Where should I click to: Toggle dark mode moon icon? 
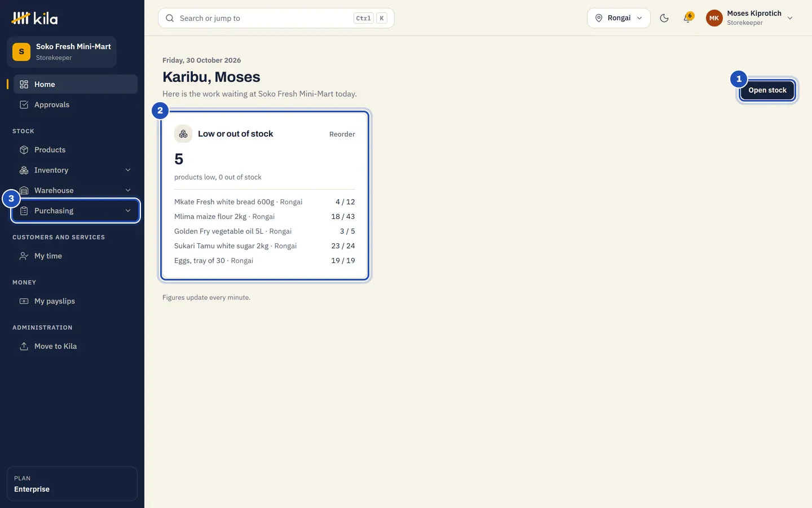pyautogui.click(x=664, y=18)
